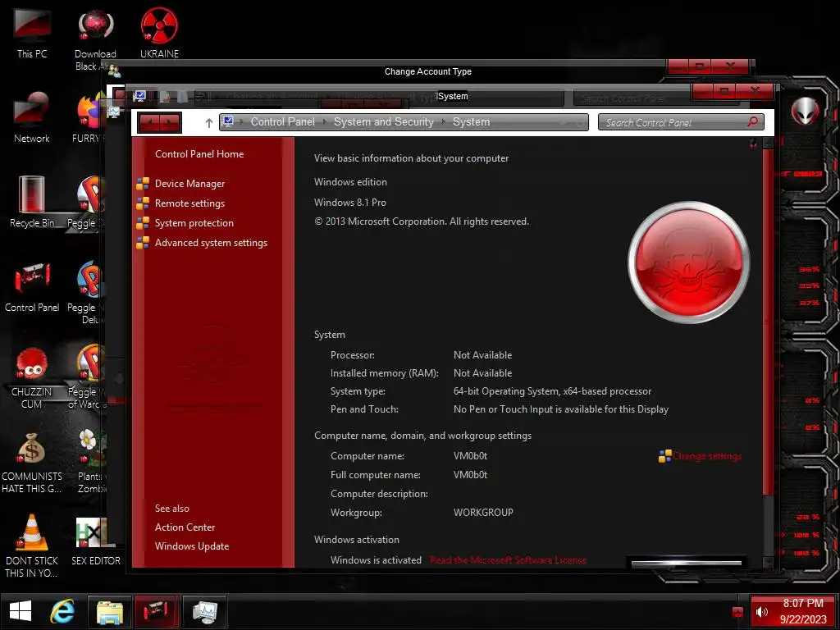
Task: Read the Microsoft Software License link
Action: click(508, 560)
